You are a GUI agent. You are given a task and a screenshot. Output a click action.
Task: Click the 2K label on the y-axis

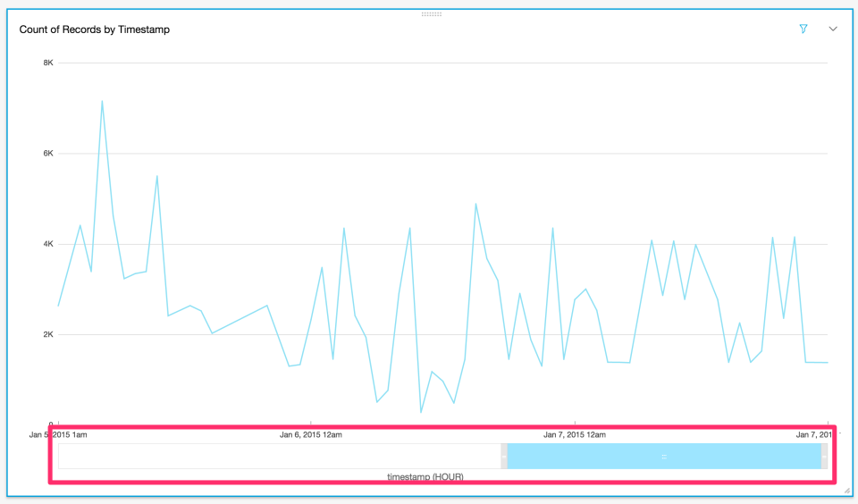pos(48,334)
